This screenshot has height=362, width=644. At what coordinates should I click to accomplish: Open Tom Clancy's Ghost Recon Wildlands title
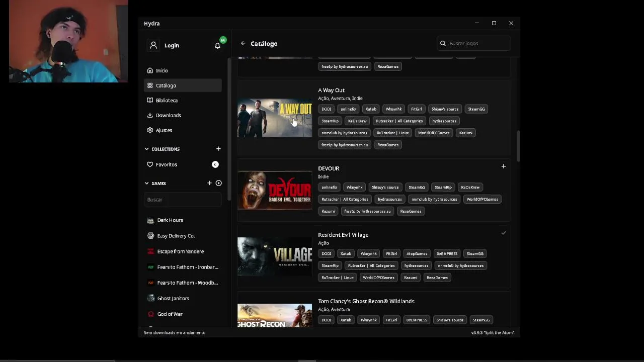366,301
